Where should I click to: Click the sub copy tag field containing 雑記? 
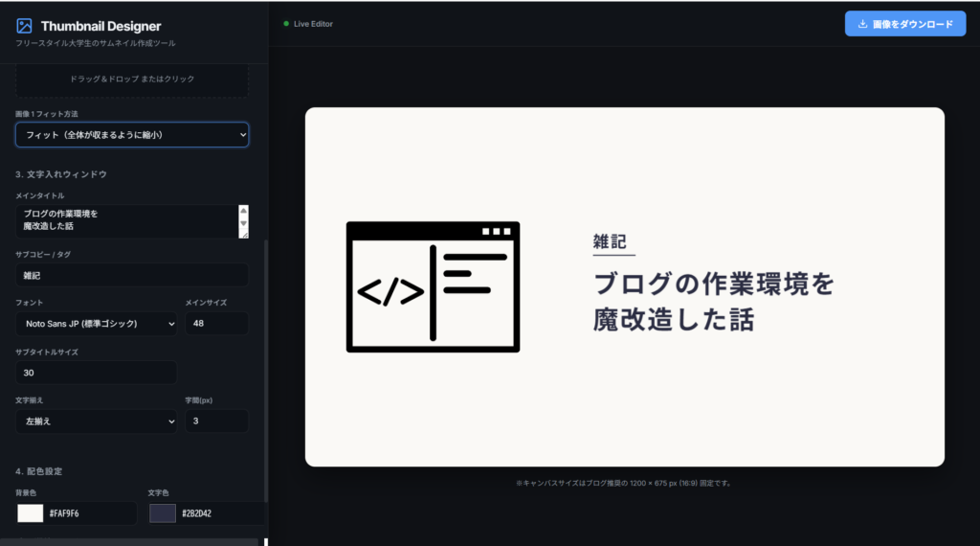pos(132,275)
